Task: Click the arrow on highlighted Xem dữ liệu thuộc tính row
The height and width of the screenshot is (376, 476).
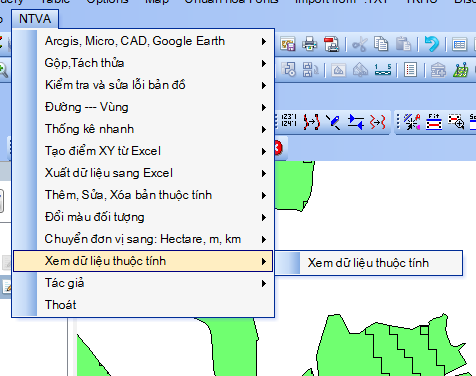Action: pos(264,261)
